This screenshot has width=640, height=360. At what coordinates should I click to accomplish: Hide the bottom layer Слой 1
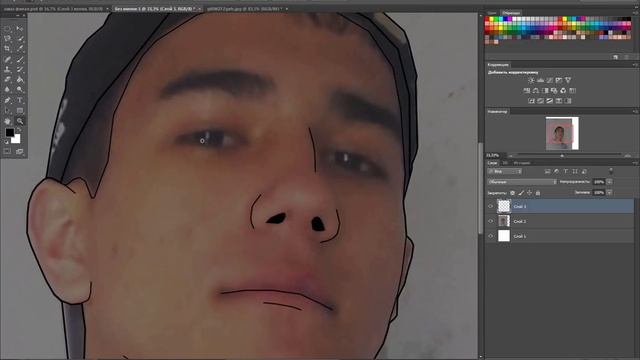(491, 236)
